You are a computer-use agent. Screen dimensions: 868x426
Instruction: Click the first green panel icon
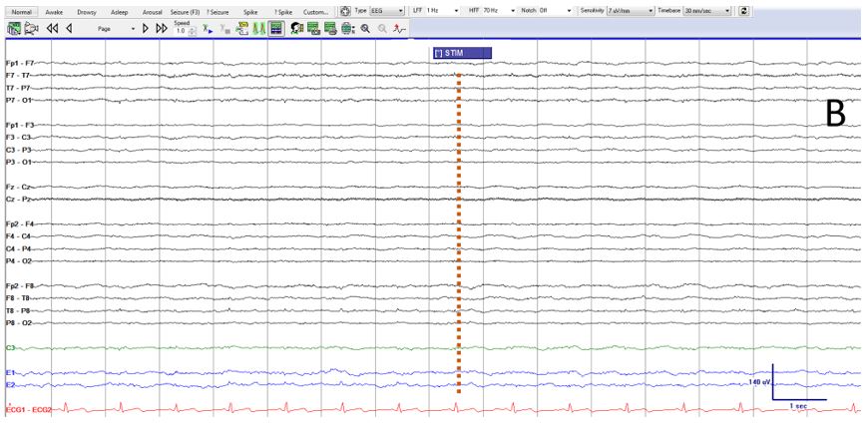[x=313, y=28]
